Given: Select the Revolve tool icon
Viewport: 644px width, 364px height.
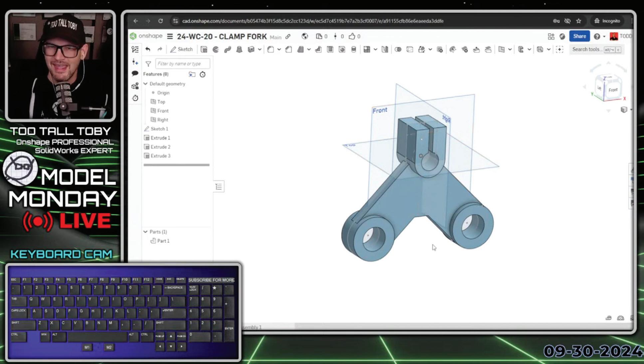Looking at the screenshot, I should pyautogui.click(x=216, y=49).
